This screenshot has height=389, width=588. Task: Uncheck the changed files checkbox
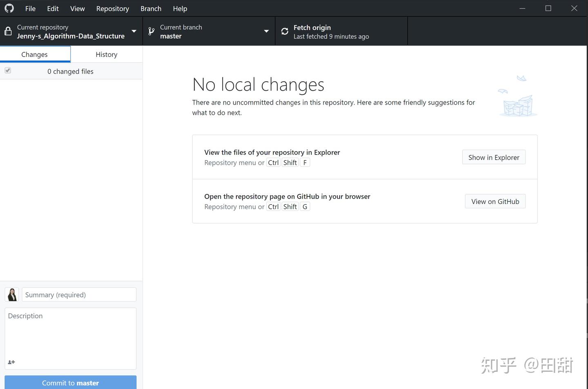tap(8, 70)
